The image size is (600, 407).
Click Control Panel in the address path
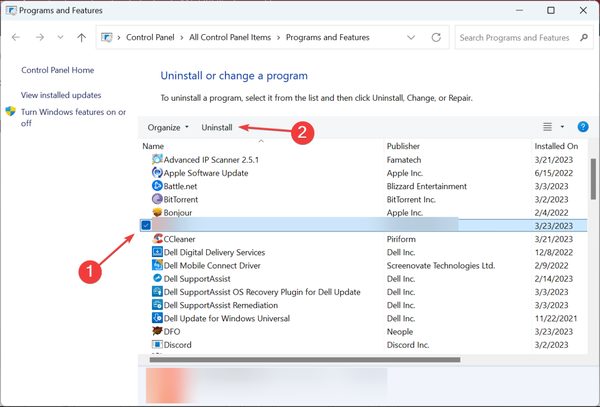[150, 37]
